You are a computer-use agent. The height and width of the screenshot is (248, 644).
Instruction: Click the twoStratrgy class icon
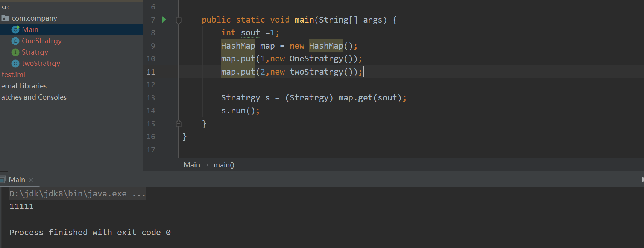pos(15,63)
